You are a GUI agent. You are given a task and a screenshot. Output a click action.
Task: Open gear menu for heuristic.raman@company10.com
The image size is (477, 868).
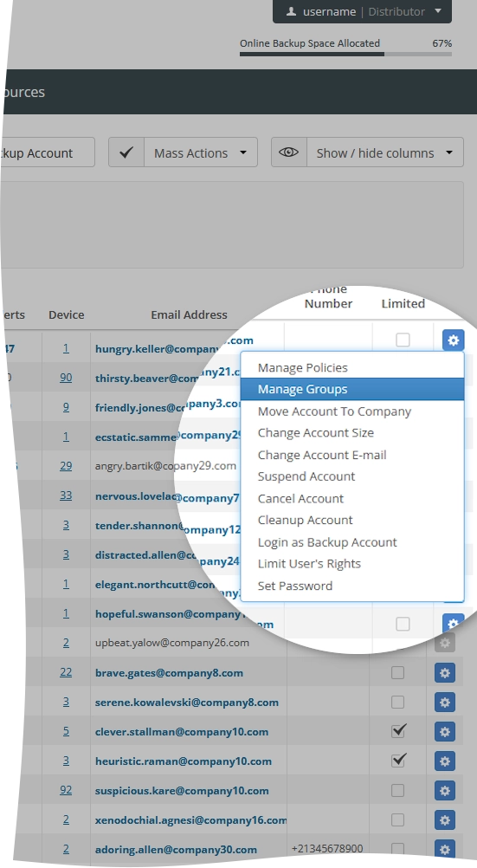[x=444, y=761]
